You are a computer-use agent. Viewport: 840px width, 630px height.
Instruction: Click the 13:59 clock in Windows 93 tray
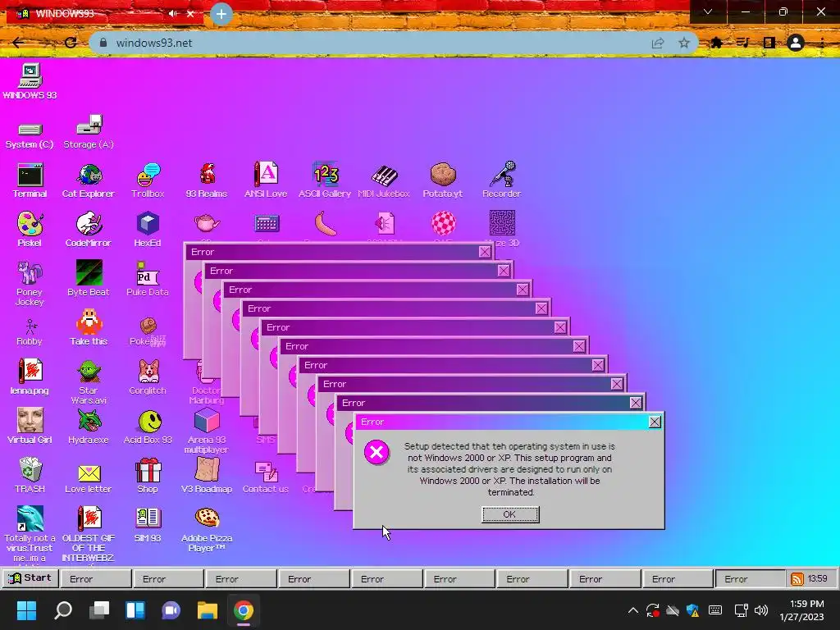tap(818, 578)
